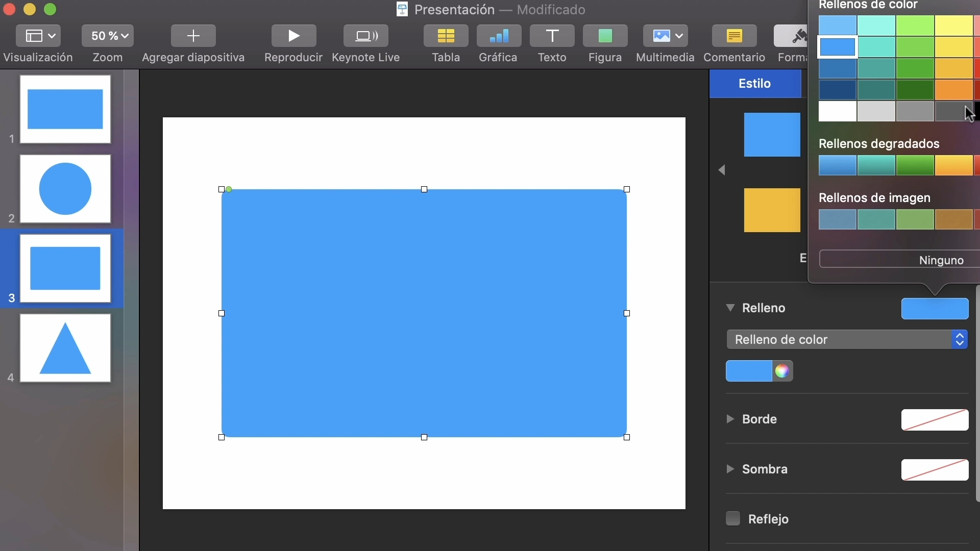Insert a table with Tabla icon

click(x=446, y=36)
